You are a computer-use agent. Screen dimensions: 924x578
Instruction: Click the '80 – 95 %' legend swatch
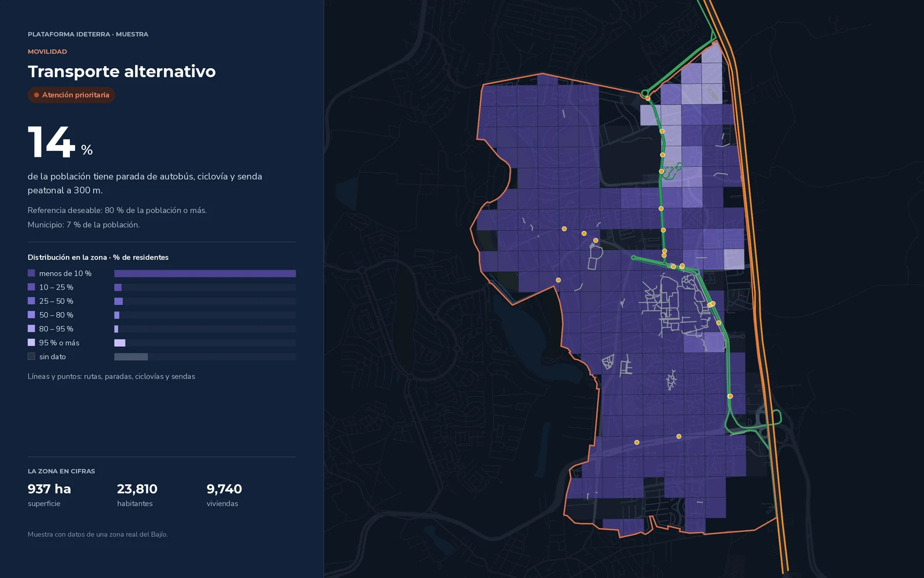tap(31, 328)
